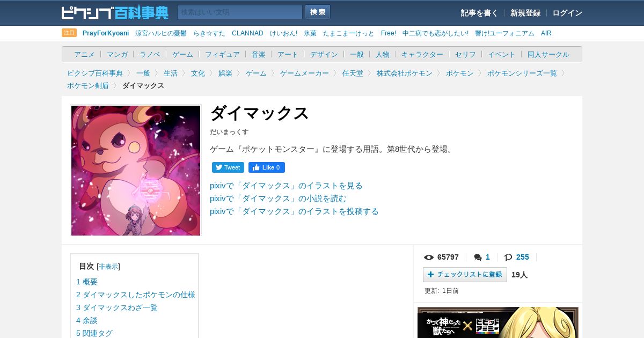The height and width of the screenshot is (338, 644).
Task: Go to ポケモンシリーズ一覧 breadcrumb
Action: click(x=522, y=73)
